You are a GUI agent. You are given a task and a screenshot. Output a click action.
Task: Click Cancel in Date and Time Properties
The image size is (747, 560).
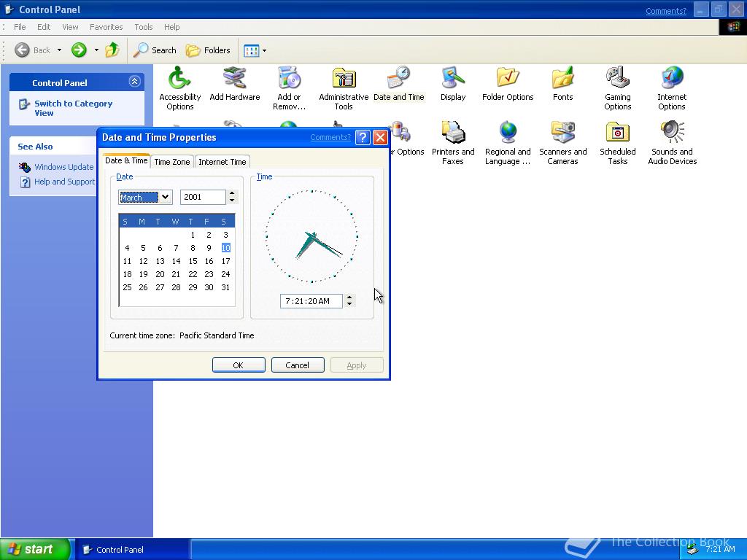tap(298, 365)
